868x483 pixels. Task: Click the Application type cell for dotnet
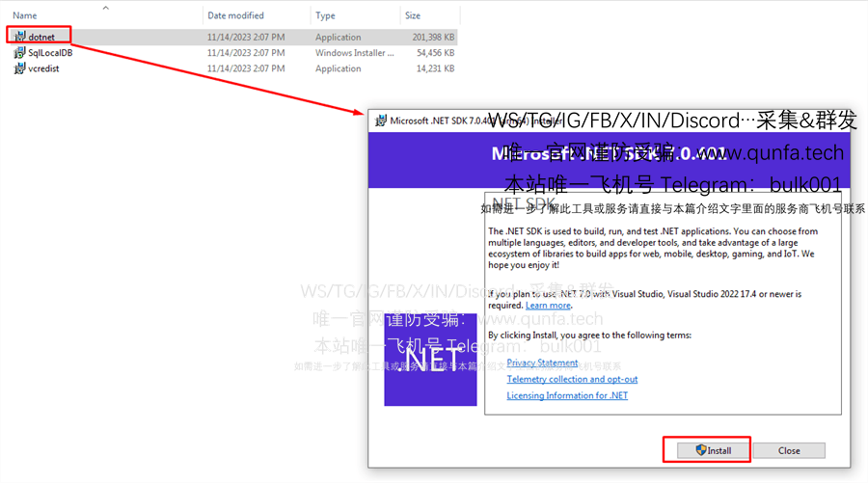tap(339, 37)
